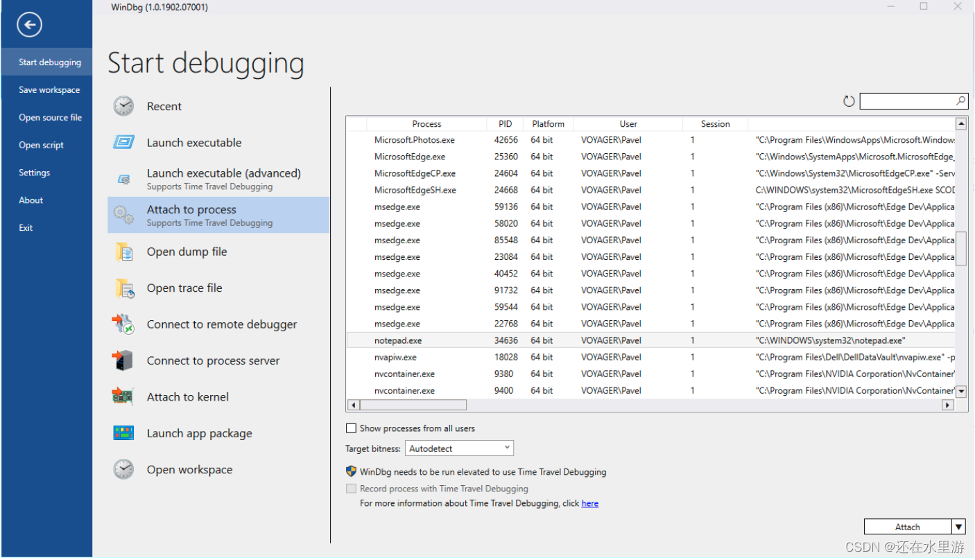Sort by the Platform column header
Viewport: 975px width, 560px height.
549,124
